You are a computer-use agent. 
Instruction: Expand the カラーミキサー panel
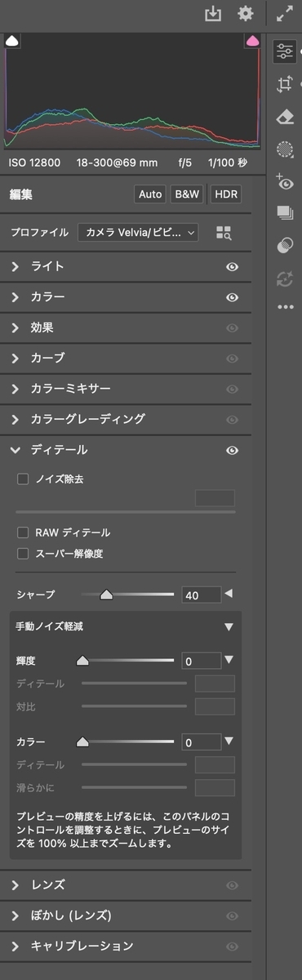[16, 390]
